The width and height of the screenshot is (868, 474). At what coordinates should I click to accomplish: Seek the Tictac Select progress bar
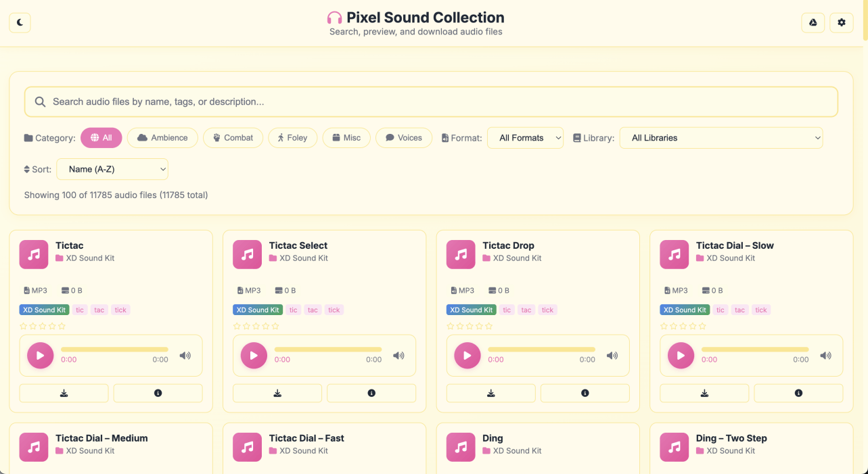pos(328,350)
